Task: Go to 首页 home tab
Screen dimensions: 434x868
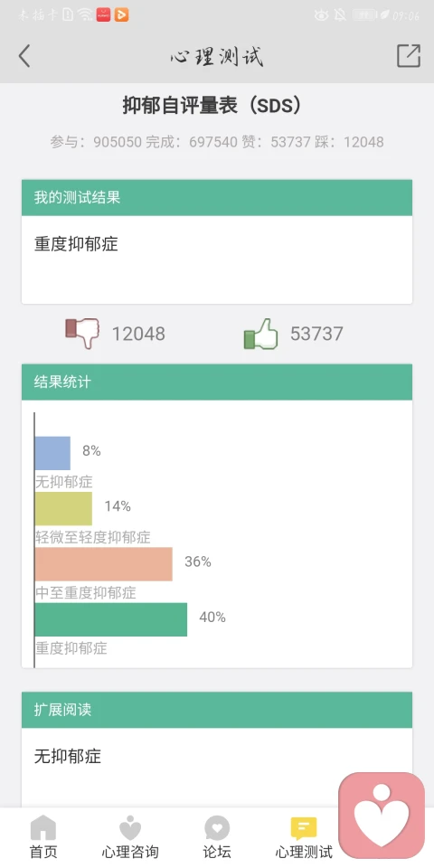Action: [43, 837]
